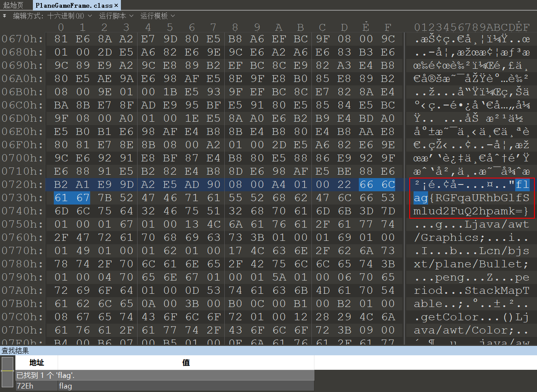This screenshot has width=537, height=392.
Task: Click byte AA in row 06E0h
Action: pos(366,132)
